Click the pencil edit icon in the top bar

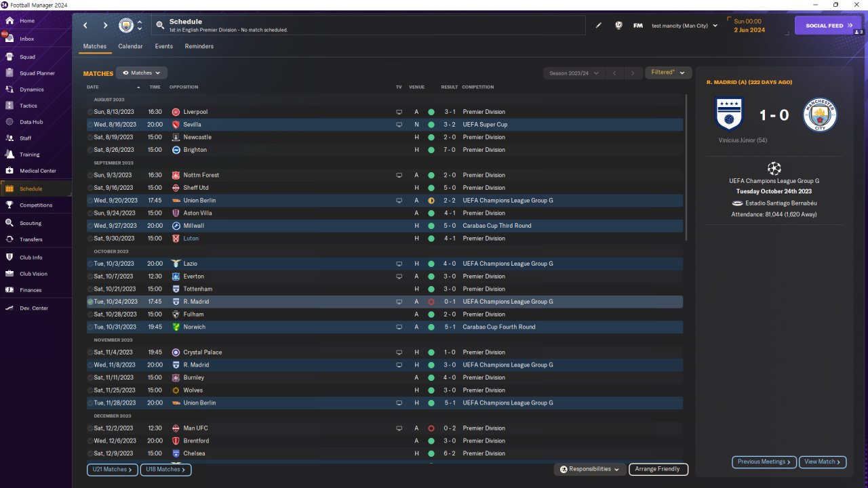599,26
